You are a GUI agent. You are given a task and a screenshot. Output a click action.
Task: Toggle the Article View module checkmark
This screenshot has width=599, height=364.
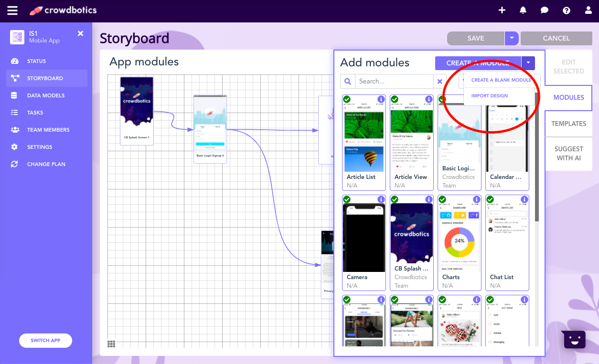tap(395, 99)
